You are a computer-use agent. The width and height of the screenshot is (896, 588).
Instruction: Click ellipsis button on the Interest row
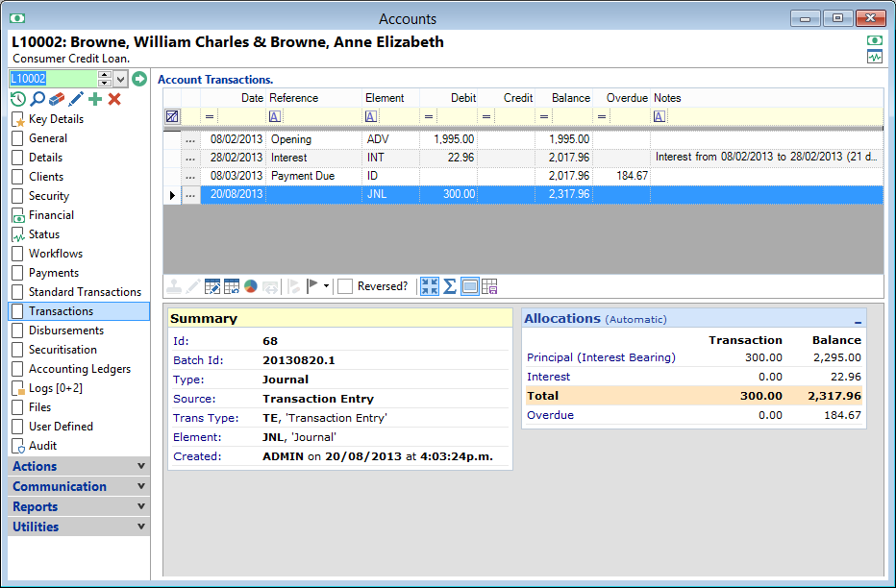coord(190,159)
